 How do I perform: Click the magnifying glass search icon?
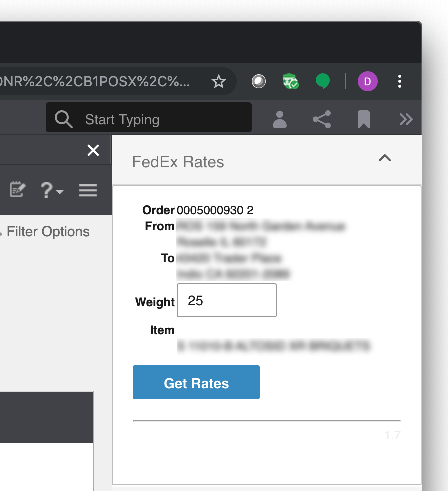64,119
